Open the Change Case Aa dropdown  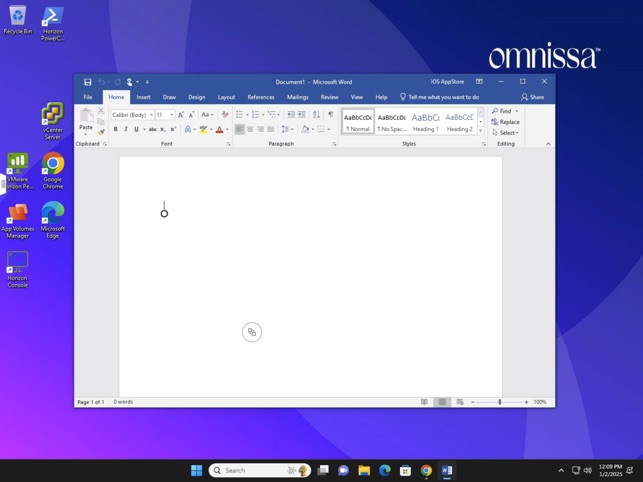pos(207,115)
